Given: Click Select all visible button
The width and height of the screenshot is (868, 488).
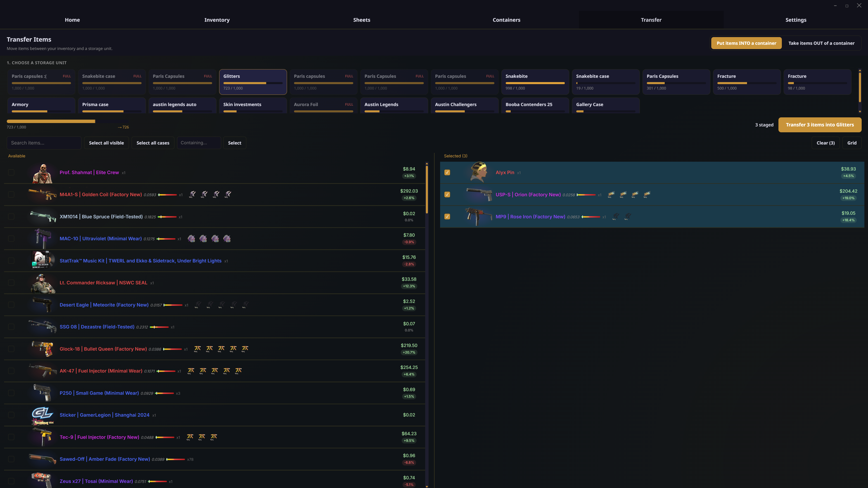Looking at the screenshot, I should coord(107,143).
